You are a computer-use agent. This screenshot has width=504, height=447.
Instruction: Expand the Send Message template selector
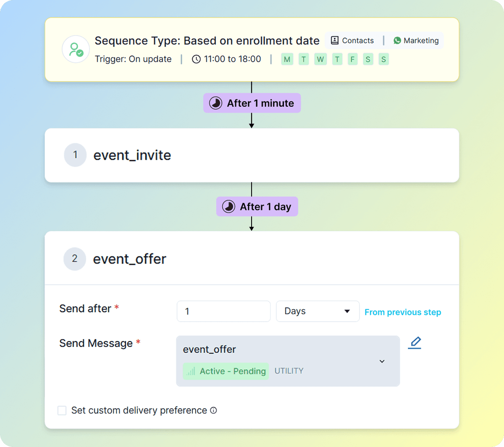[x=288, y=360]
